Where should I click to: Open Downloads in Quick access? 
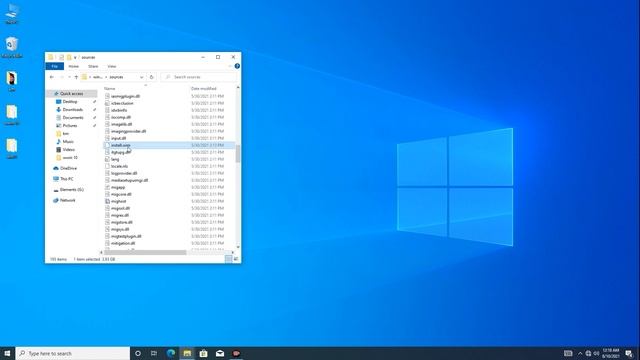[73, 109]
